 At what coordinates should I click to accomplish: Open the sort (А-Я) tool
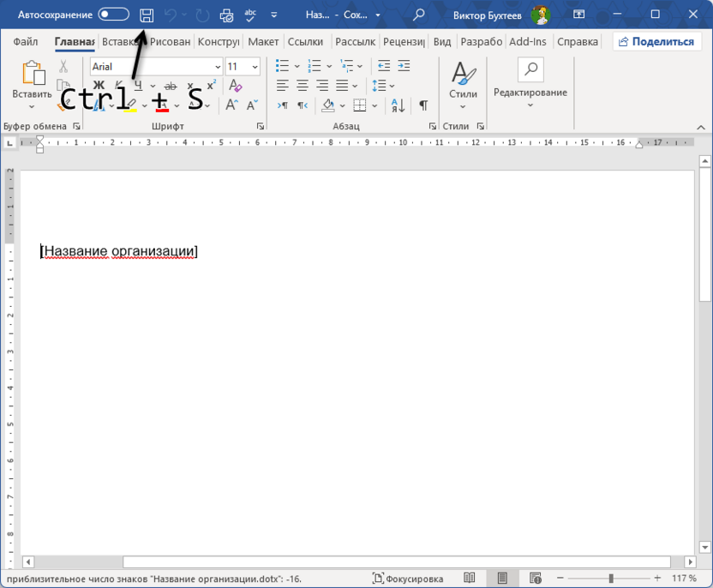396,105
